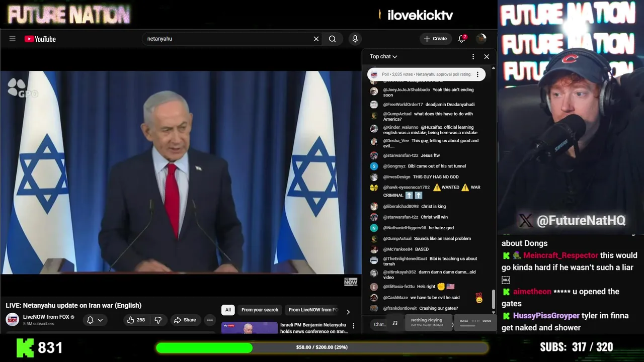Like the video with 258 likes
This screenshot has width=644, height=362.
point(136,320)
